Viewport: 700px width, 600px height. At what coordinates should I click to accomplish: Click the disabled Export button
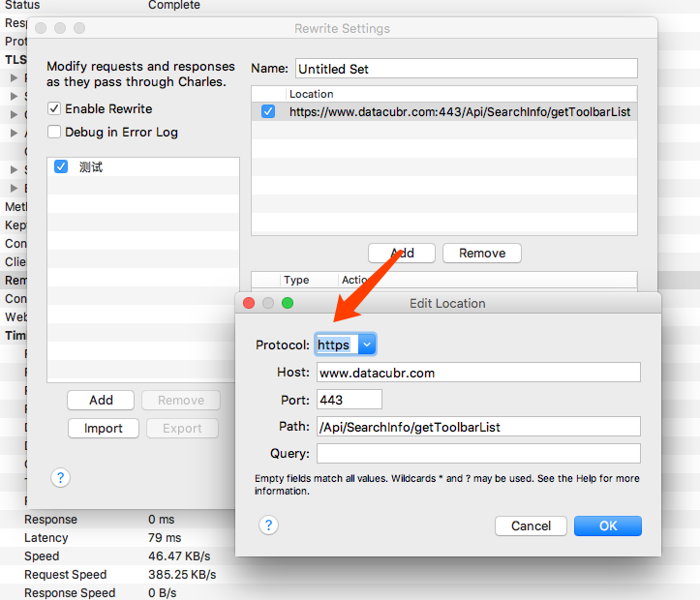[182, 429]
